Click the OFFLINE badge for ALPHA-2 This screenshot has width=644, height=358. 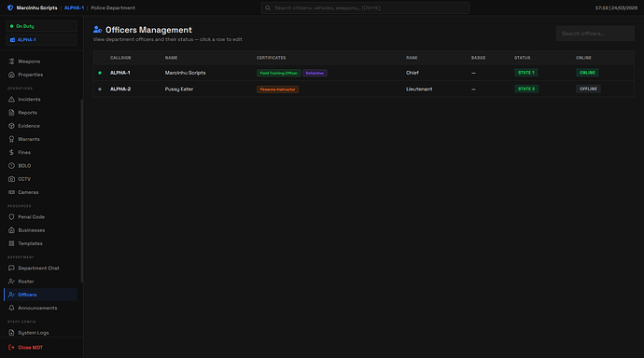588,89
